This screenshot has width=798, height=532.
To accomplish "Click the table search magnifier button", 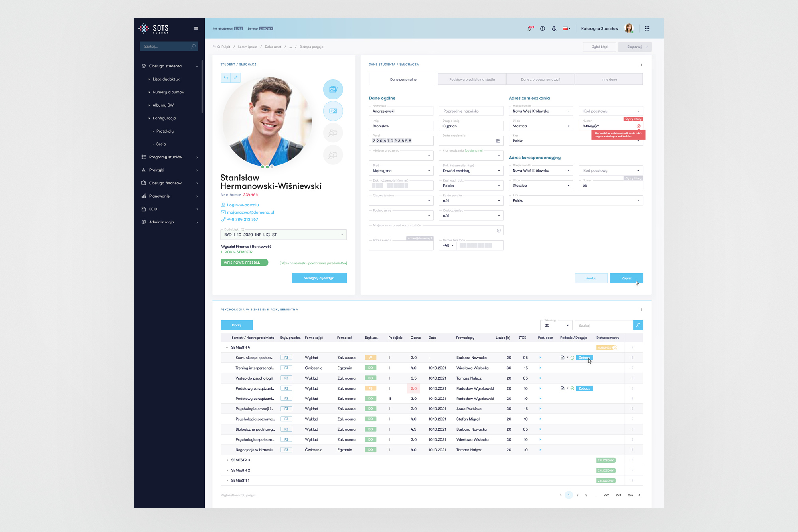I will (638, 325).
